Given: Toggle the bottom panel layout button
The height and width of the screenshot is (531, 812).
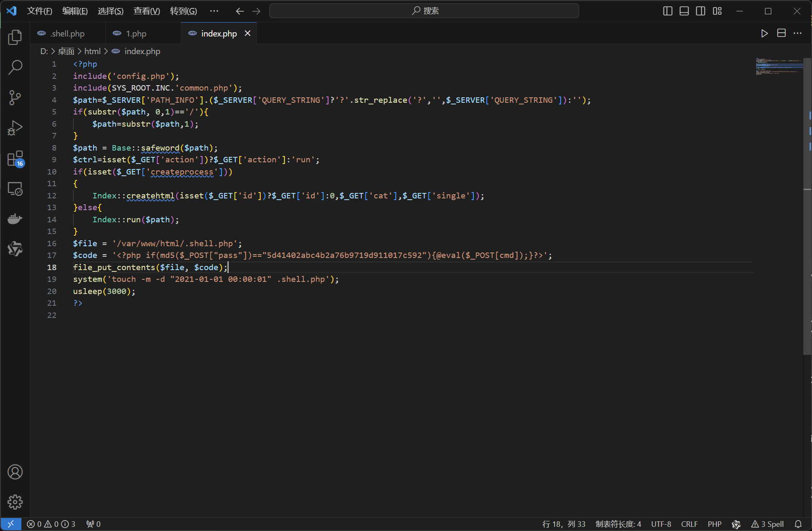Looking at the screenshot, I should (684, 11).
